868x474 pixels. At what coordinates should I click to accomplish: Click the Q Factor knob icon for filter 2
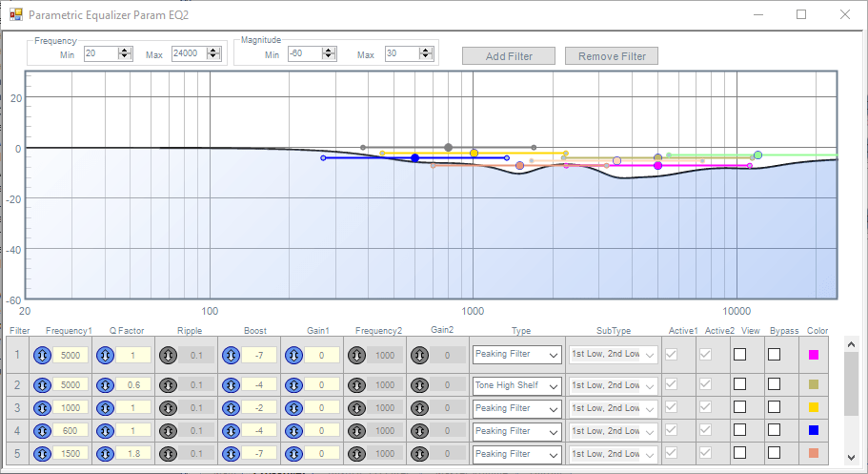105,385
